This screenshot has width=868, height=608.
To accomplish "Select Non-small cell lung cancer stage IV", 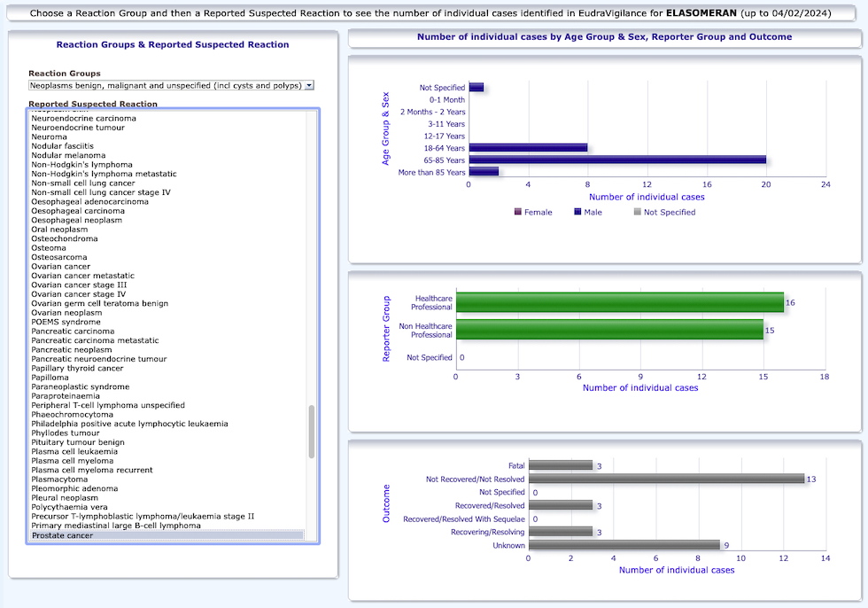I will tap(101, 192).
